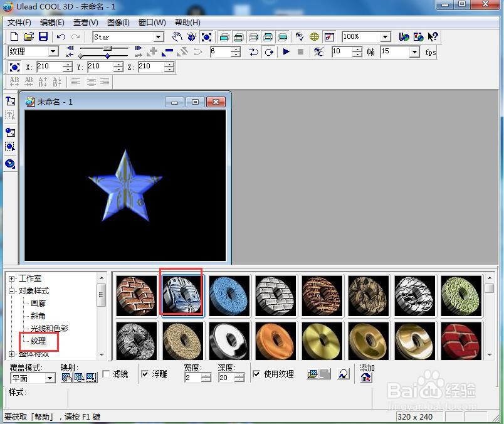Image resolution: width=504 pixels, height=424 pixels.
Task: Click the Redo arrow icon
Action: 75,37
